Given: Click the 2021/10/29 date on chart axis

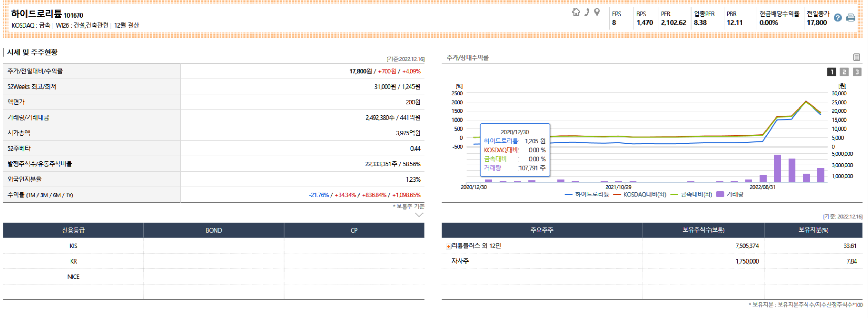Looking at the screenshot, I should coord(618,187).
